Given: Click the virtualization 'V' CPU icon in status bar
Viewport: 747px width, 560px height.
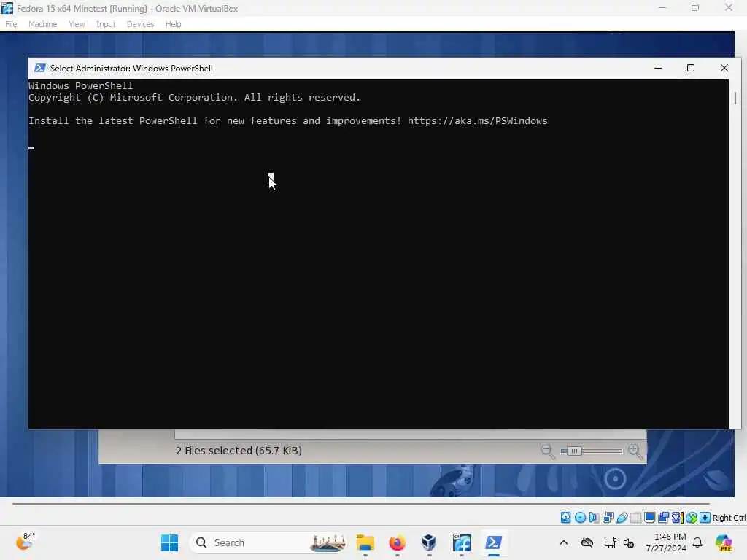Looking at the screenshot, I should click(x=678, y=518).
